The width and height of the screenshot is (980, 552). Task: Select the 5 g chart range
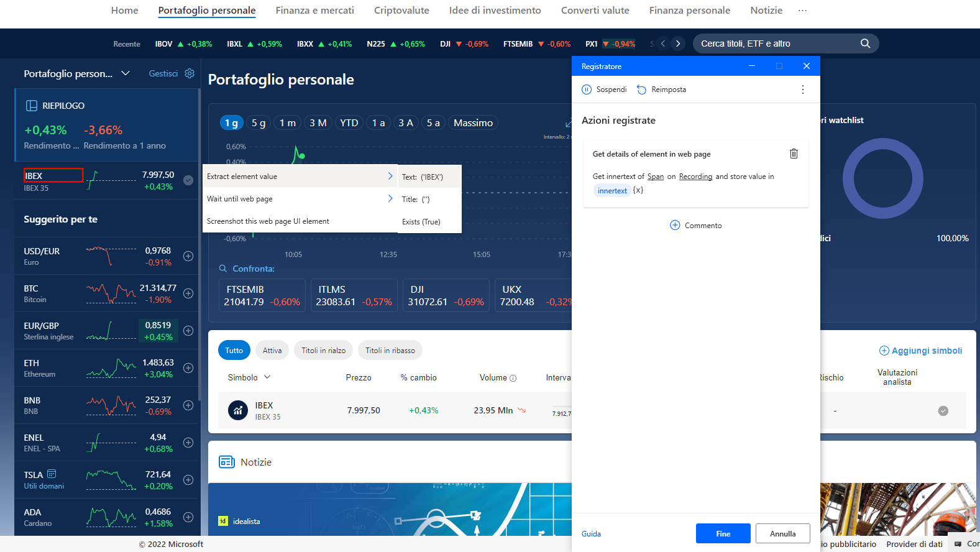point(259,123)
